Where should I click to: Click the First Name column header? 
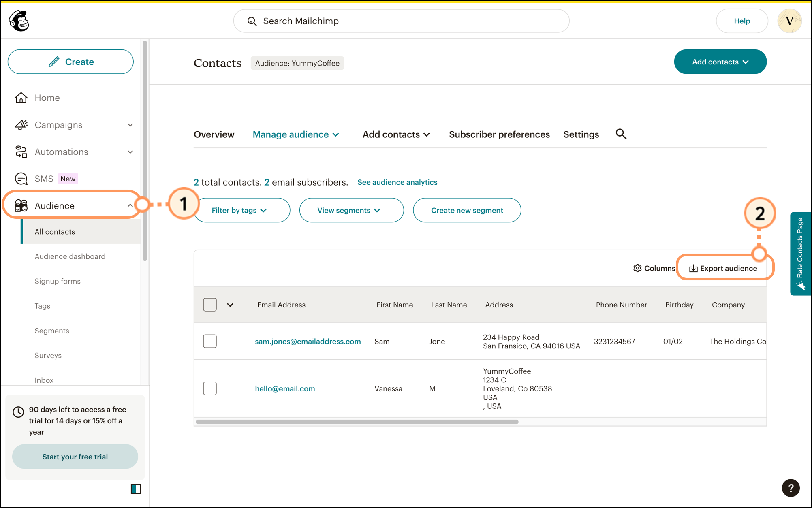pyautogui.click(x=395, y=305)
